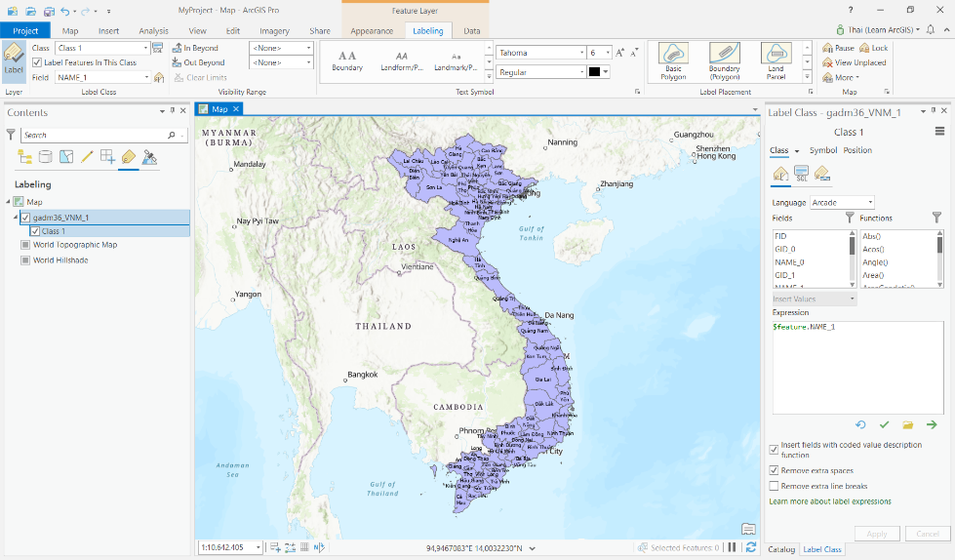Import expression using folder icon
955x560 pixels.
coord(908,424)
